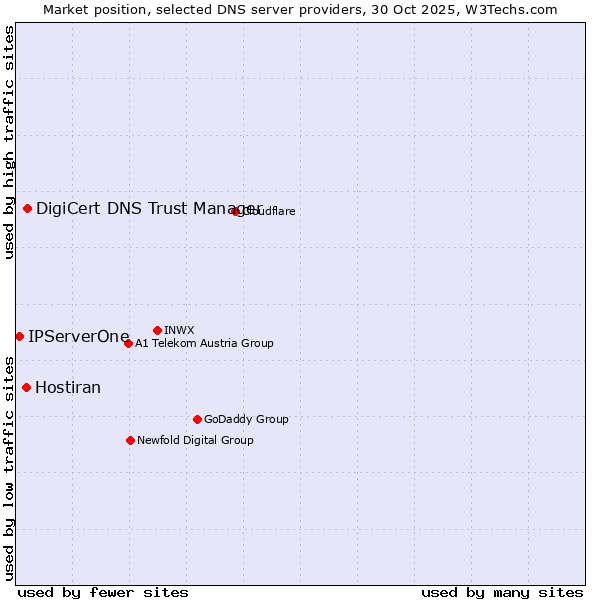Select the GoDaddy Group data point

(197, 419)
